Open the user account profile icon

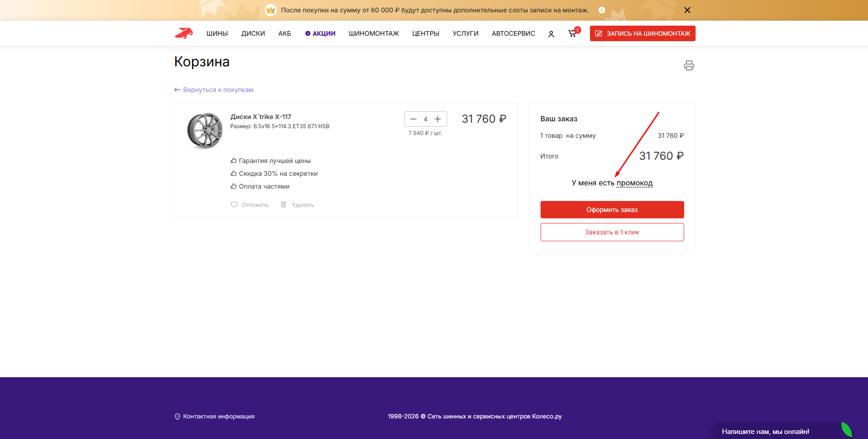click(x=551, y=34)
